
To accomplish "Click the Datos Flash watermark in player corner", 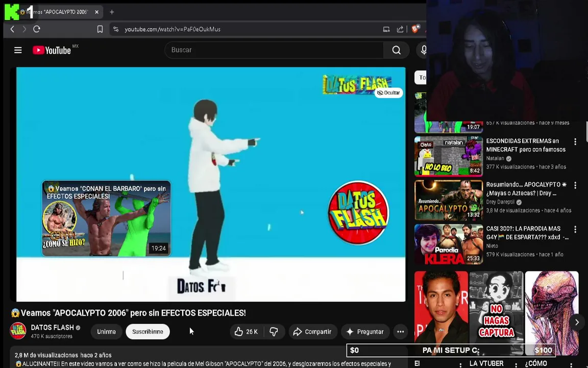I will [x=357, y=85].
